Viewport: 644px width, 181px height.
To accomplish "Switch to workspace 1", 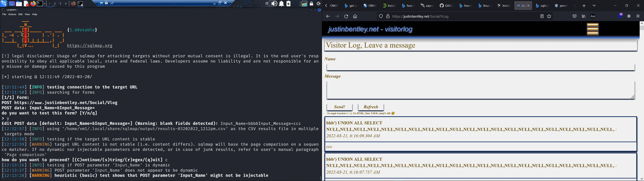I will (50, 4).
